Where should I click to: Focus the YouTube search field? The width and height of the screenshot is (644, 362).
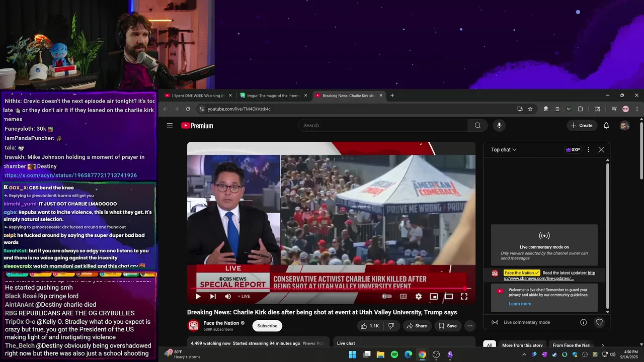(x=383, y=126)
